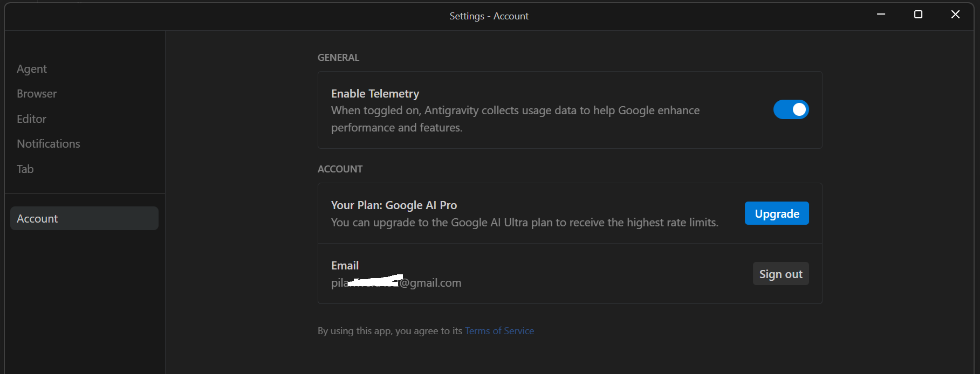
Task: Click the 'Settings - Account' window title
Action: coord(489,16)
